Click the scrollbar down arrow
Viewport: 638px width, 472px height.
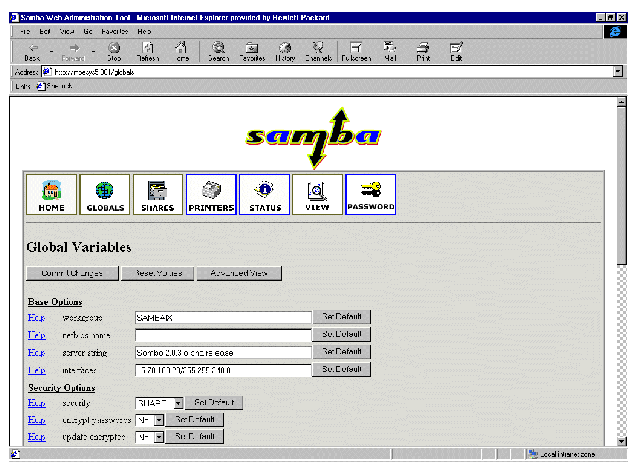click(621, 441)
